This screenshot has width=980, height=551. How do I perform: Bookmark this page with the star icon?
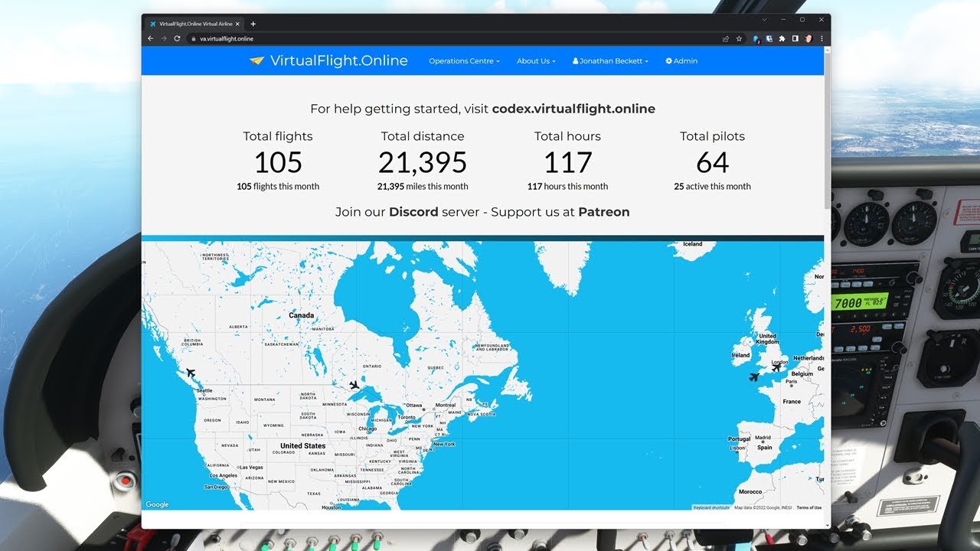739,38
